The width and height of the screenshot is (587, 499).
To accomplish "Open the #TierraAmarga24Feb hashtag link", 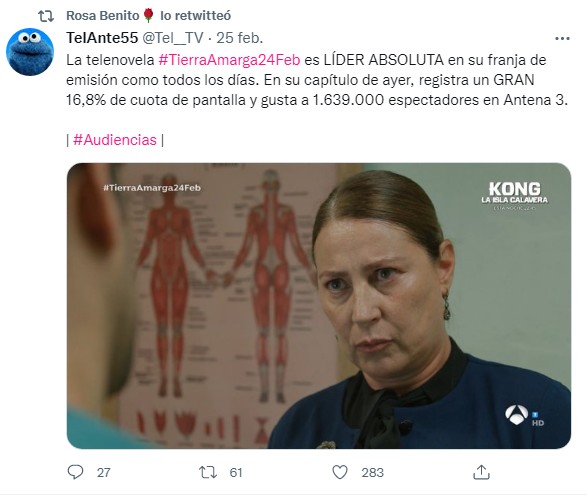I will [229, 60].
